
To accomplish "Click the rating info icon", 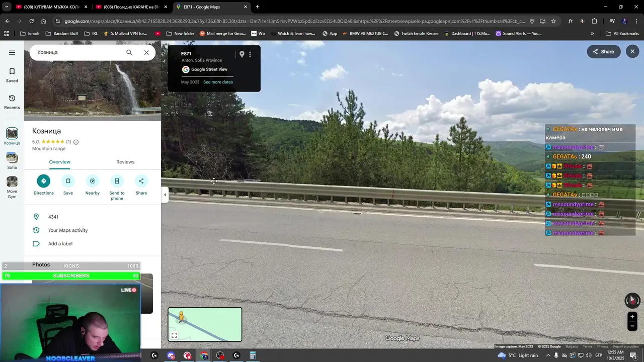I will point(76,142).
